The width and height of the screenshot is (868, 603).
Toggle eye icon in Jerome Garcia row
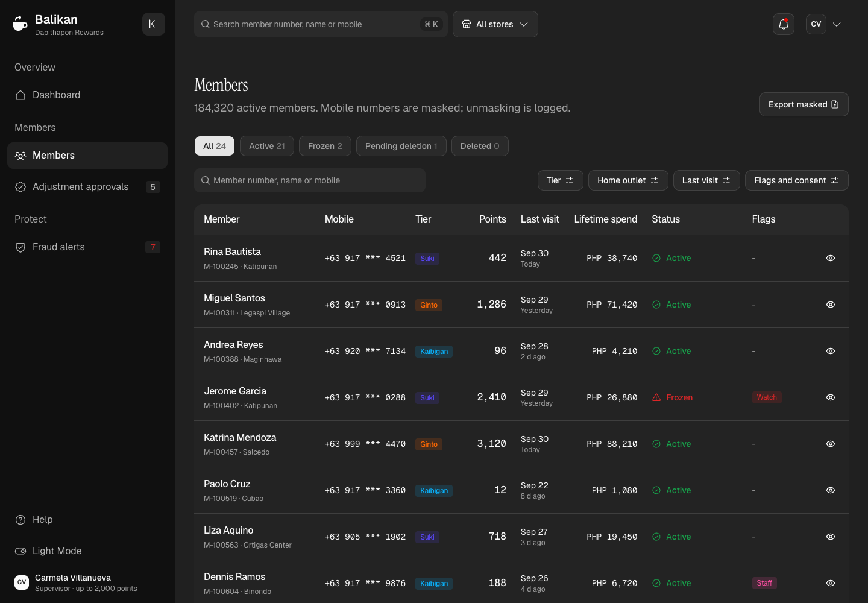(x=831, y=397)
